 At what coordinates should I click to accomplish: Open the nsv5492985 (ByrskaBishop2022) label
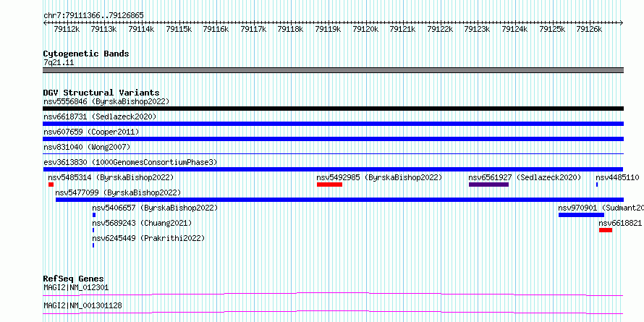379,177
